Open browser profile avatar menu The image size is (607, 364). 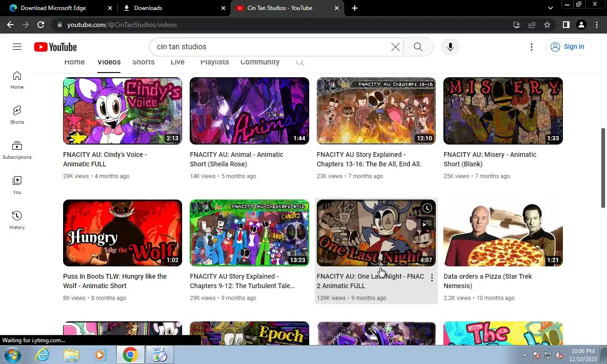click(x=581, y=25)
